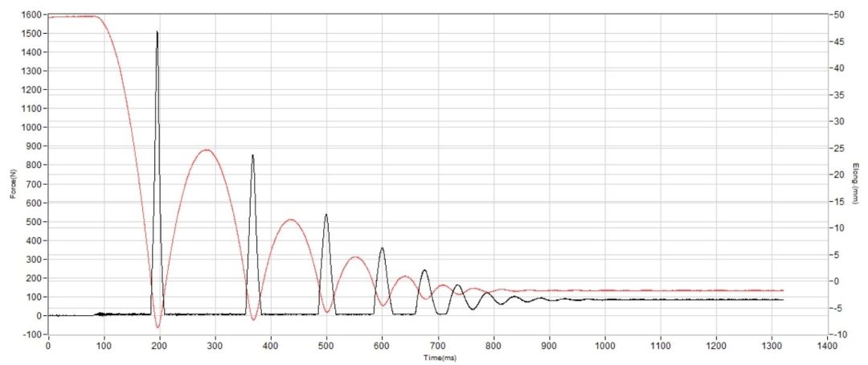Click the -25 tick on the elongation axis
The height and width of the screenshot is (365, 868).
click(x=837, y=149)
